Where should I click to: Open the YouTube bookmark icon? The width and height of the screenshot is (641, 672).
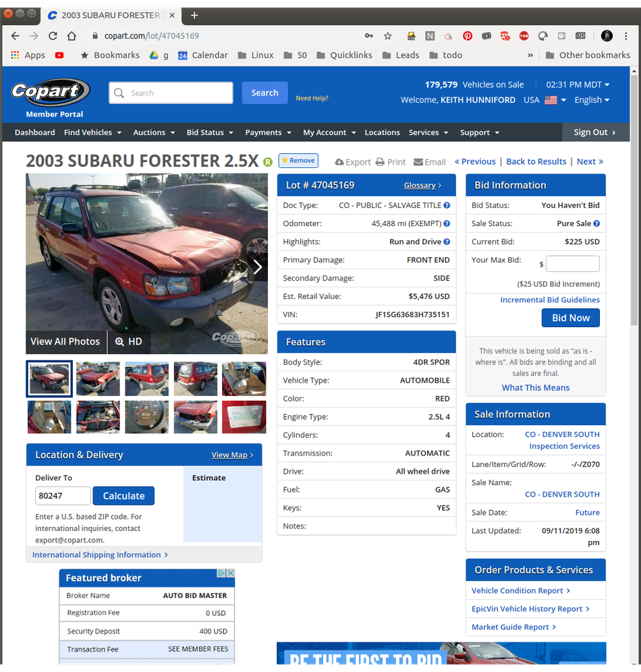click(x=59, y=55)
